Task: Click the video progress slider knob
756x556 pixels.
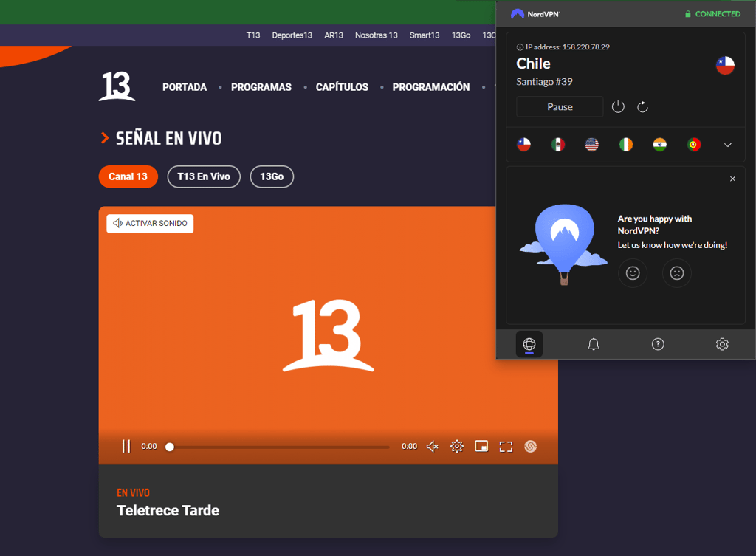Action: pos(170,447)
